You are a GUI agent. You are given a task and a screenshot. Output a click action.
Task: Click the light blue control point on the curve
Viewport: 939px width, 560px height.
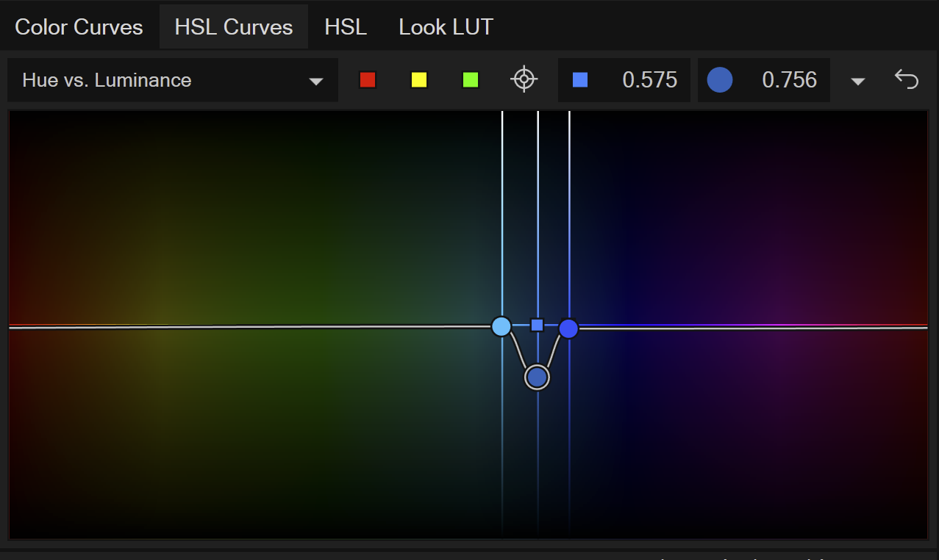[x=501, y=326]
